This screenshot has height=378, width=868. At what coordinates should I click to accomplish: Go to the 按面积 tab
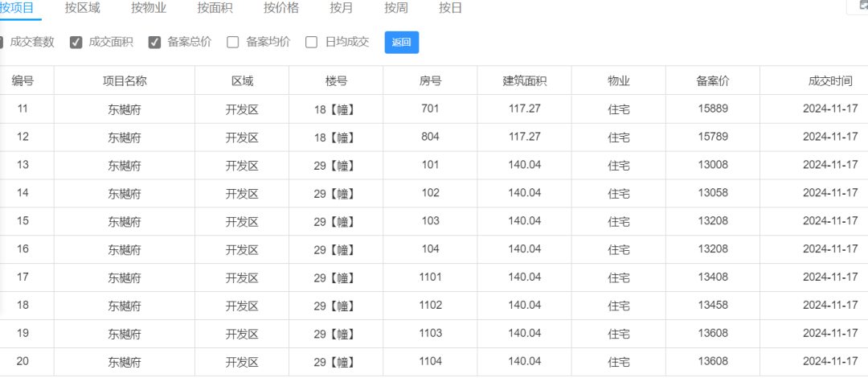click(215, 8)
